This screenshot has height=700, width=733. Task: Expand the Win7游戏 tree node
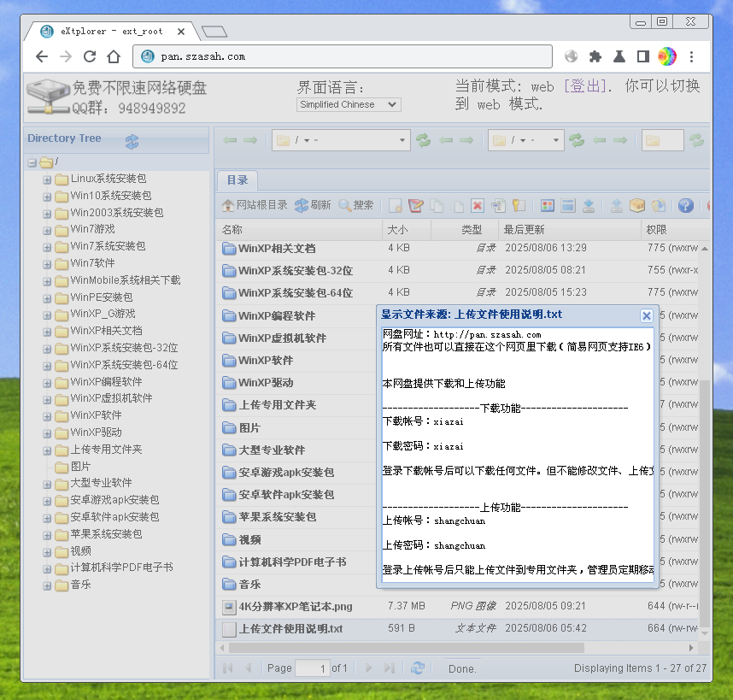[47, 231]
